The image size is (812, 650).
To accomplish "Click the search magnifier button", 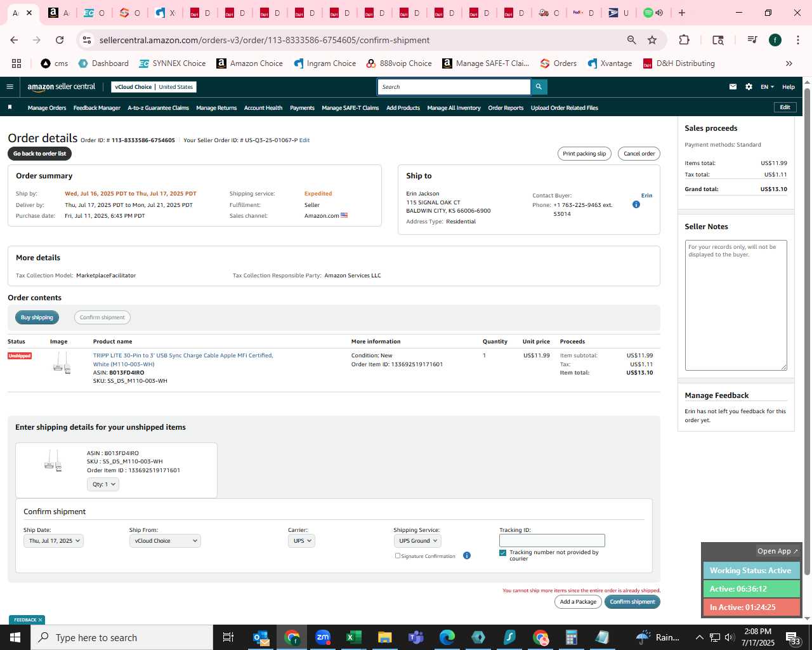I will (x=539, y=87).
